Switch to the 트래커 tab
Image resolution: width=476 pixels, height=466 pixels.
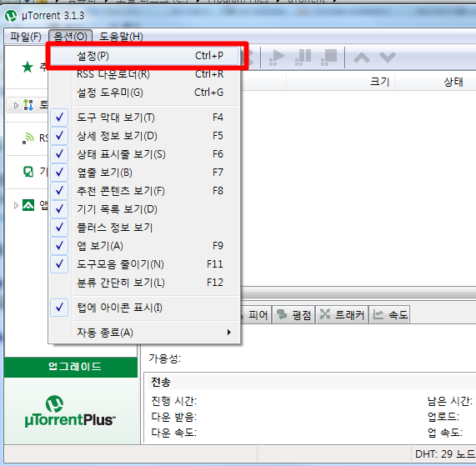[x=342, y=315]
